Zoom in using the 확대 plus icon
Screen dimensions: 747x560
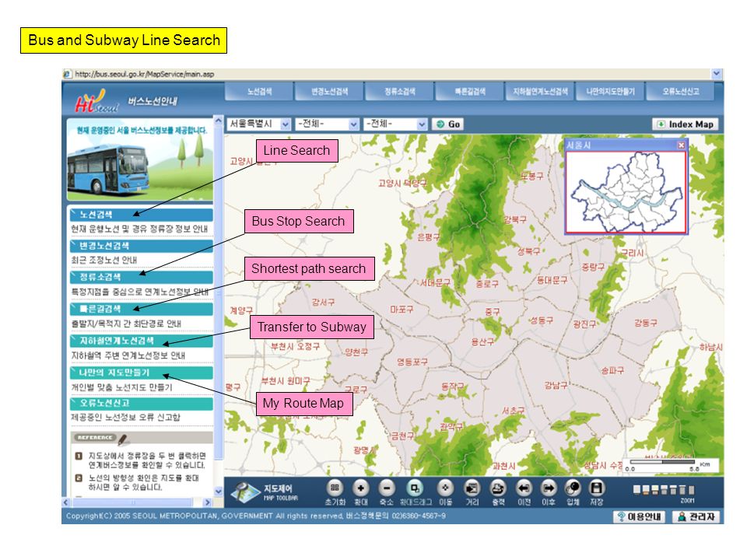coord(360,488)
